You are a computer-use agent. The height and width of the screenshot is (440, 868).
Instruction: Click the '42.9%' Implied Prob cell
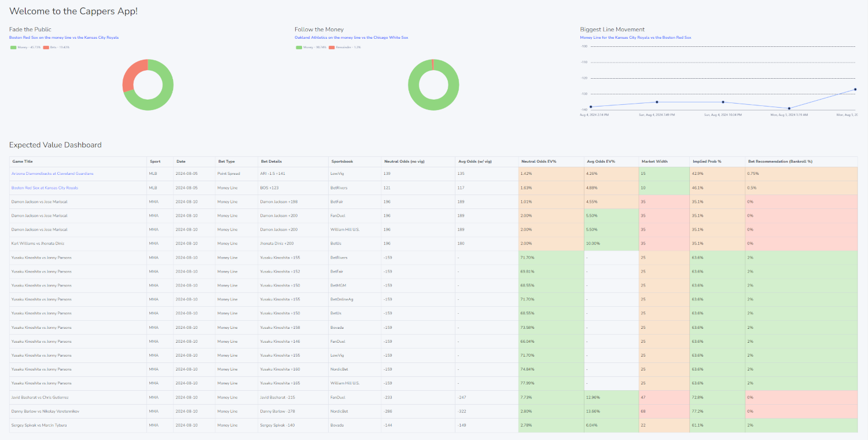[x=717, y=174]
